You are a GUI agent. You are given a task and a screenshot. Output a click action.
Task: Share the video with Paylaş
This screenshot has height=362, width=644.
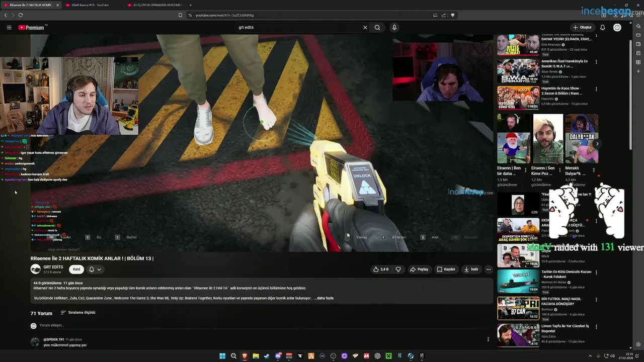coord(419,269)
